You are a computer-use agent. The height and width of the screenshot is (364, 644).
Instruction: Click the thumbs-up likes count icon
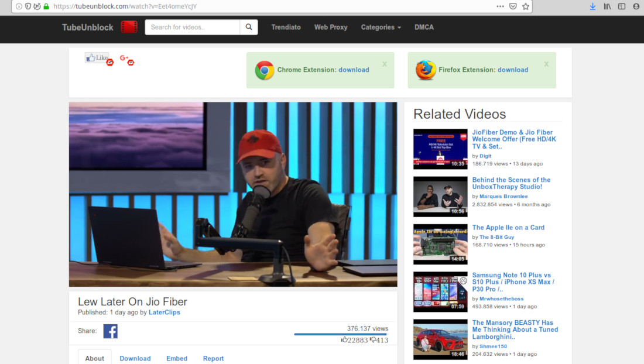(x=344, y=340)
